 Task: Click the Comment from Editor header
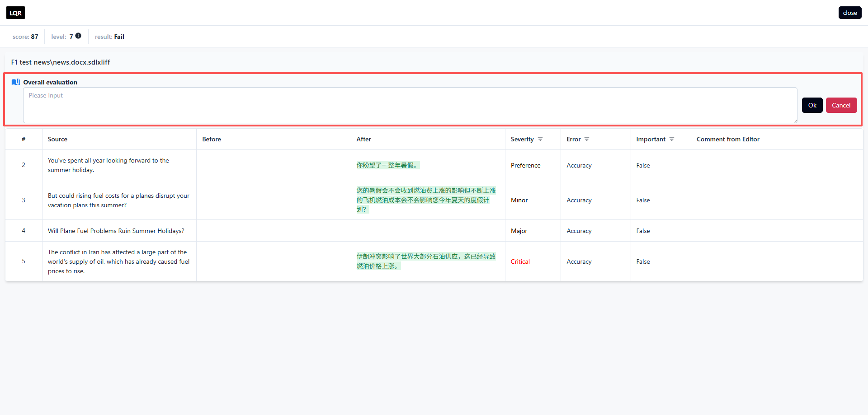click(x=728, y=139)
